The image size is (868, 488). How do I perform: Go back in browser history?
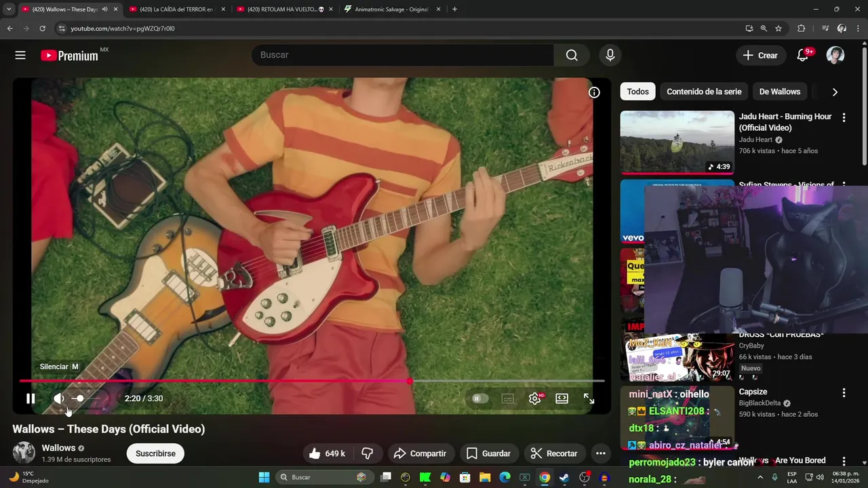[x=9, y=28]
